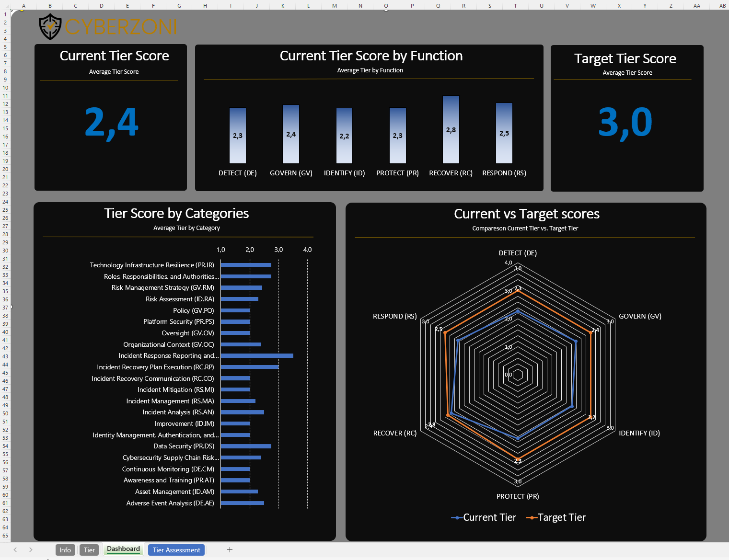The width and height of the screenshot is (729, 560).
Task: Click Data Security (PR.DS) category bar
Action: pos(246,446)
